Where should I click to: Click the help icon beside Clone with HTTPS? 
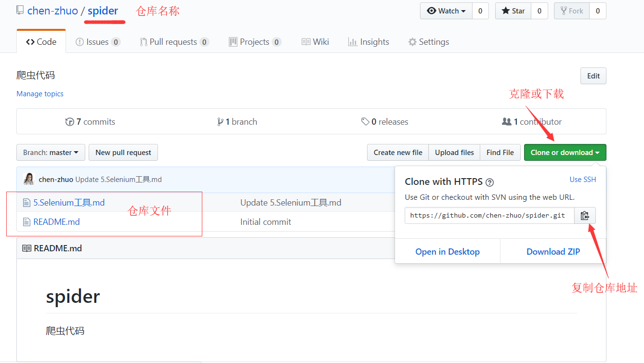489,182
